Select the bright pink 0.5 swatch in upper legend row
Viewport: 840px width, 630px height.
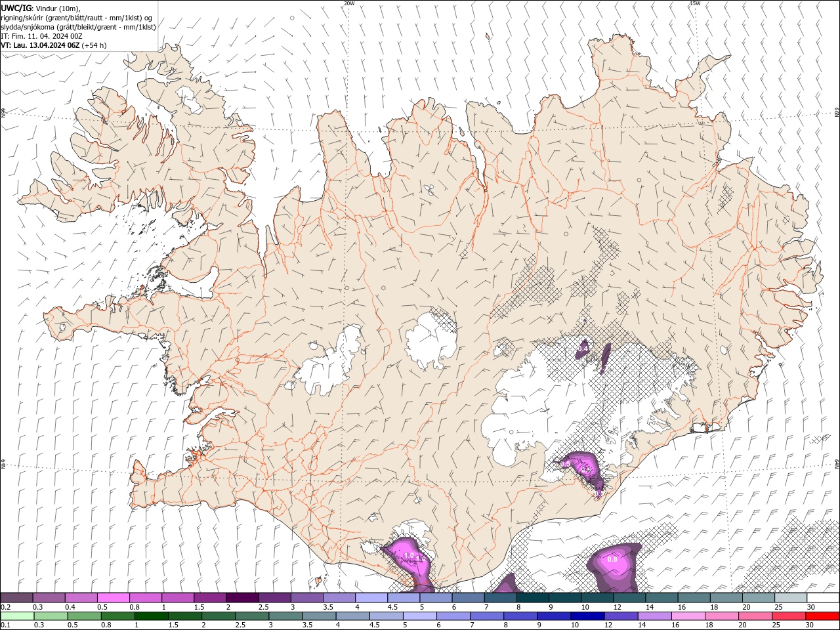click(113, 598)
